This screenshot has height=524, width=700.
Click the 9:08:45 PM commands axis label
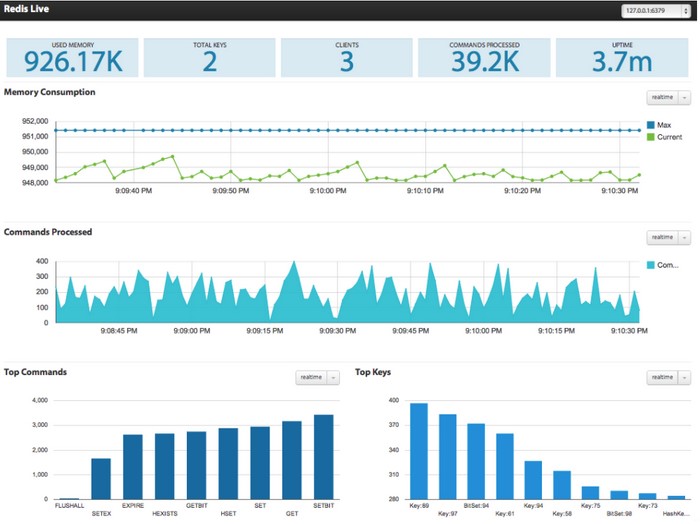point(119,331)
